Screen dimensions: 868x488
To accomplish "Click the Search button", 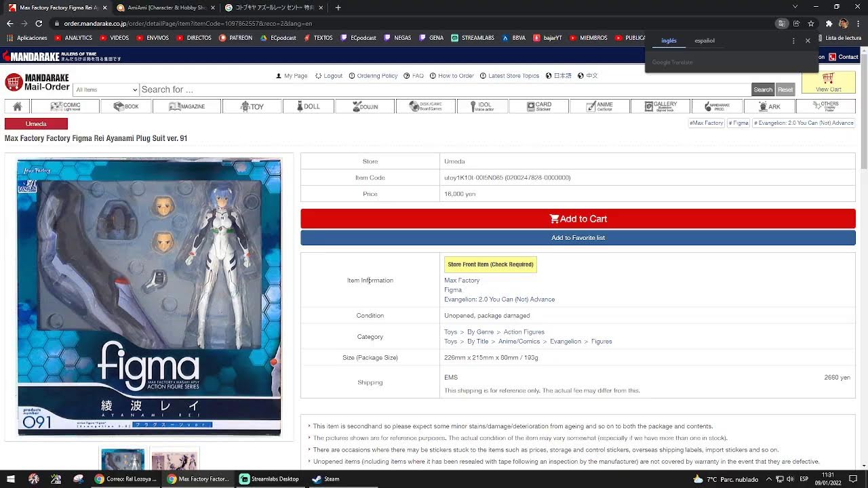I will [x=763, y=89].
